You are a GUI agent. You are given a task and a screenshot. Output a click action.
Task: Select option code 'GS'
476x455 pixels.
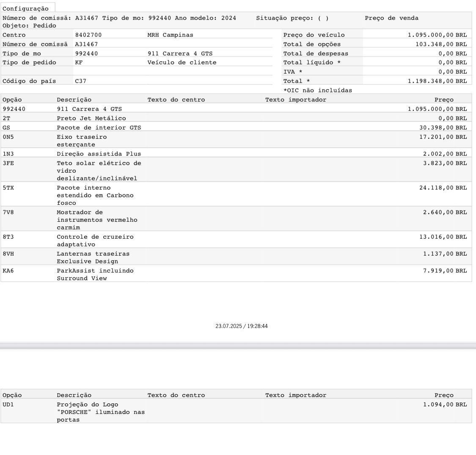(x=6, y=127)
